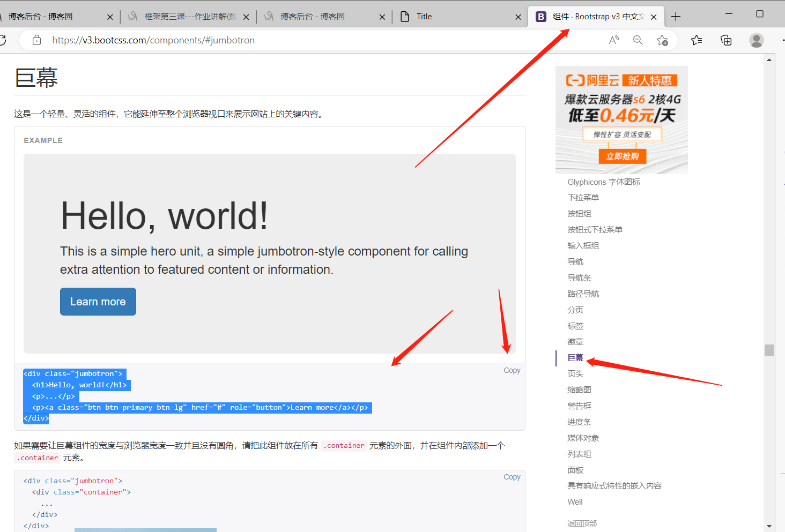Open the 按钮组 sidebar link
The width and height of the screenshot is (785, 532).
click(x=580, y=214)
